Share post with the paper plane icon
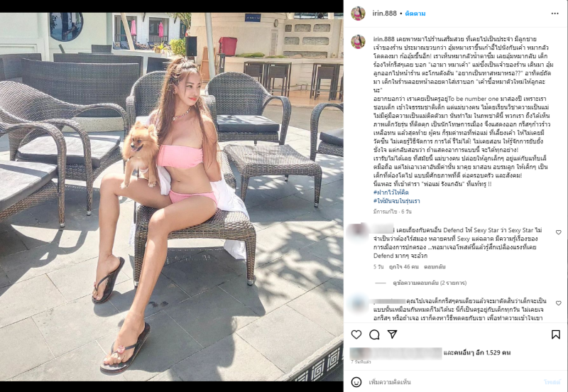 [x=393, y=334]
